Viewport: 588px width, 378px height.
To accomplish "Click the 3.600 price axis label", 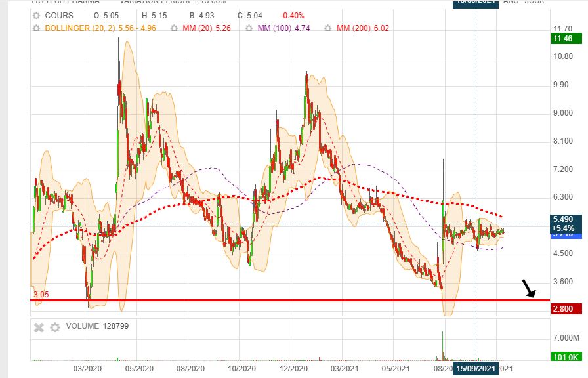I will 563,282.
